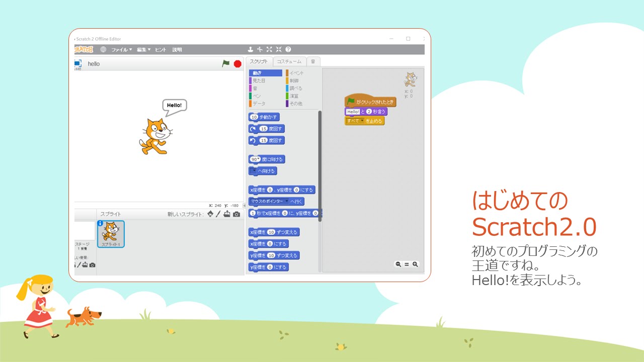The image size is (644, 362).
Task: Click the green flag to run project
Action: [x=226, y=63]
